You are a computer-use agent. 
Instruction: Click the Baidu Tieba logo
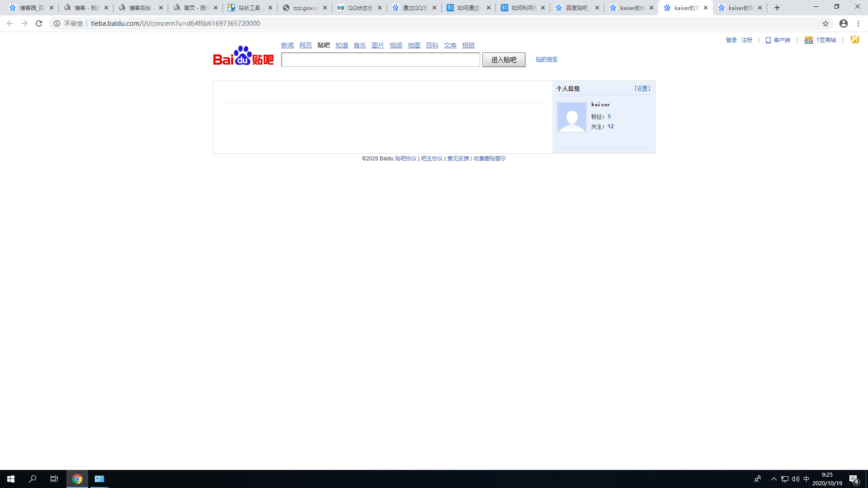pos(243,56)
